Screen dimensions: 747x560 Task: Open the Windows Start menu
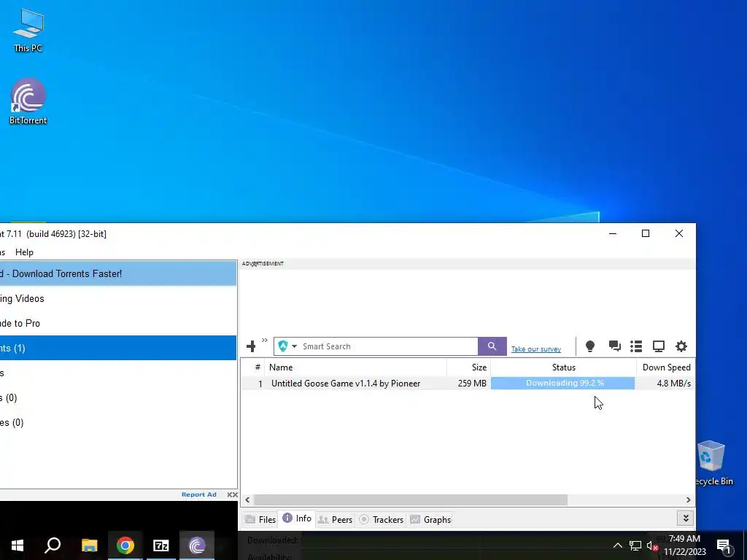tap(18, 545)
